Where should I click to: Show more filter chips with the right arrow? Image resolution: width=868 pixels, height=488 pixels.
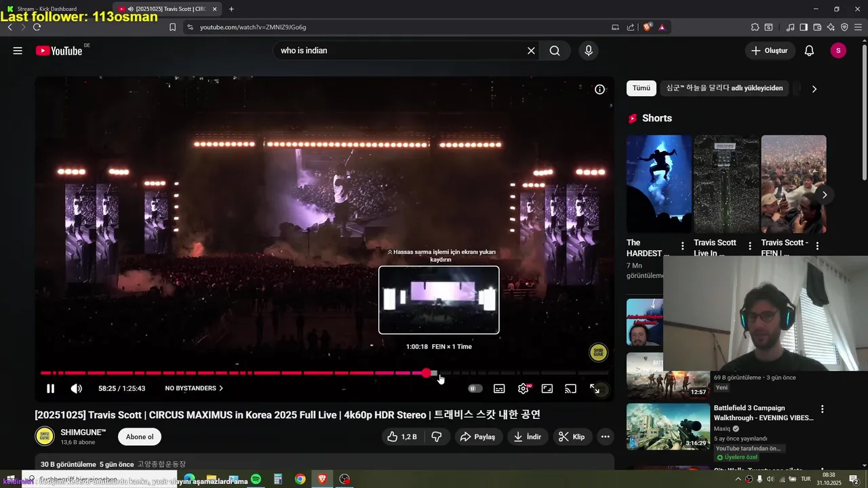(x=814, y=89)
